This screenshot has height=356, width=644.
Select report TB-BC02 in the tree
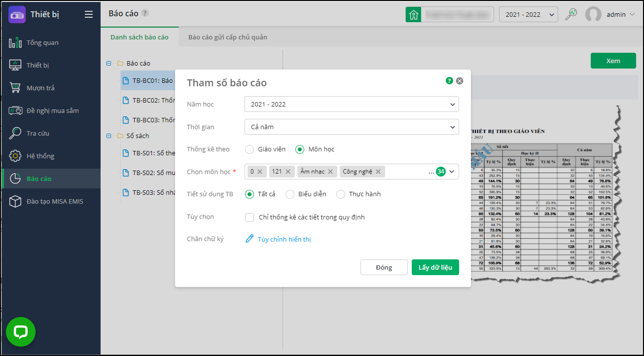148,100
